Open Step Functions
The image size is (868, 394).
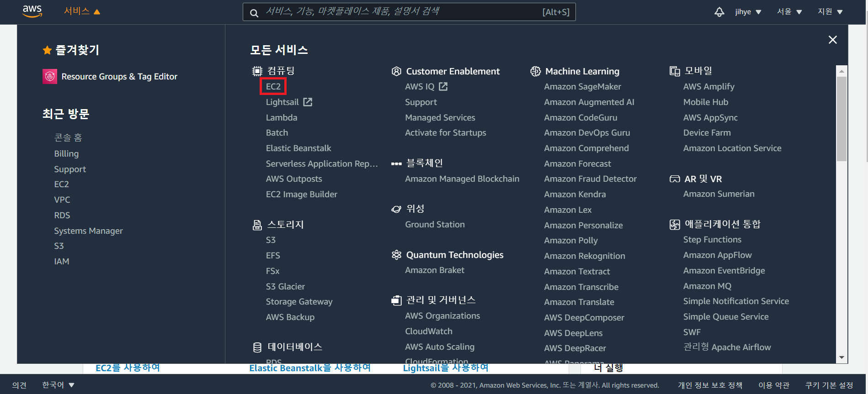pyautogui.click(x=712, y=239)
